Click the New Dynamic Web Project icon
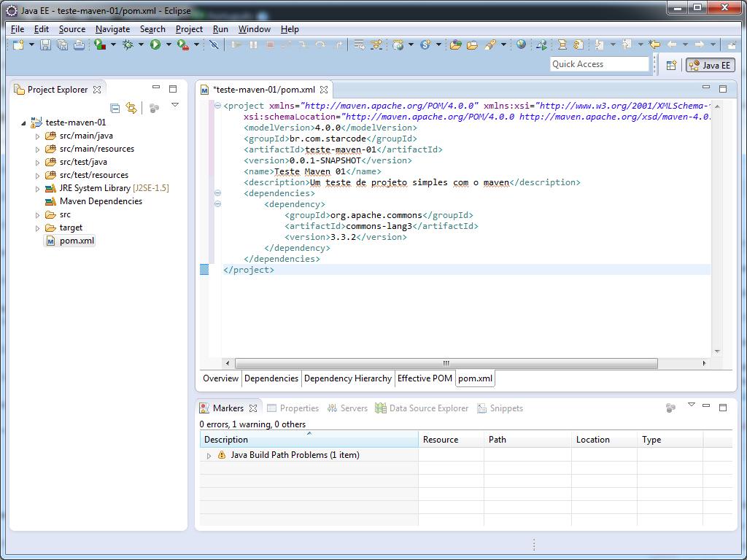 (x=398, y=44)
